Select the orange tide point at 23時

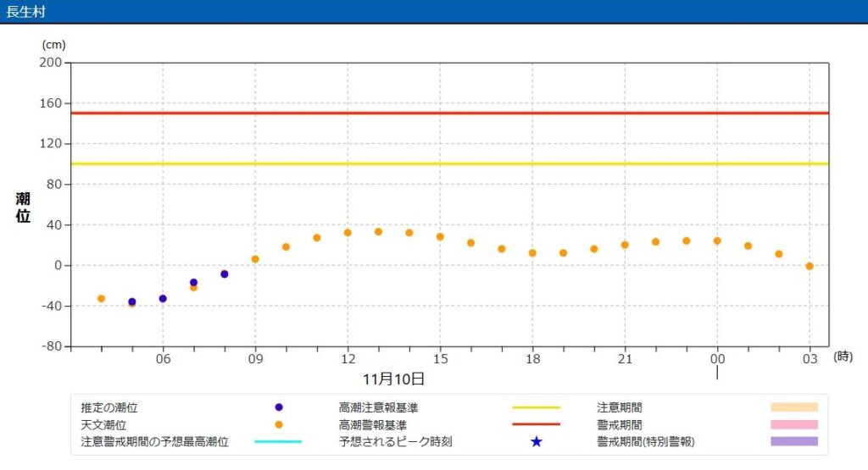point(687,241)
